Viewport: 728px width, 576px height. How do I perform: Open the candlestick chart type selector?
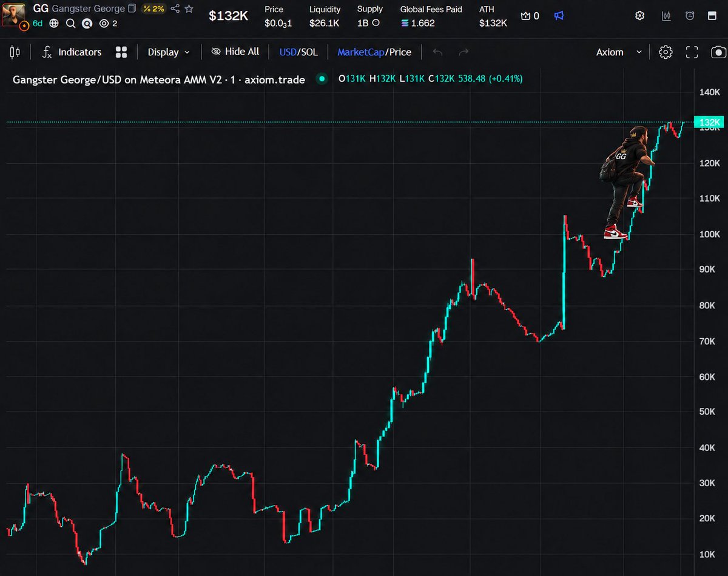(x=15, y=52)
